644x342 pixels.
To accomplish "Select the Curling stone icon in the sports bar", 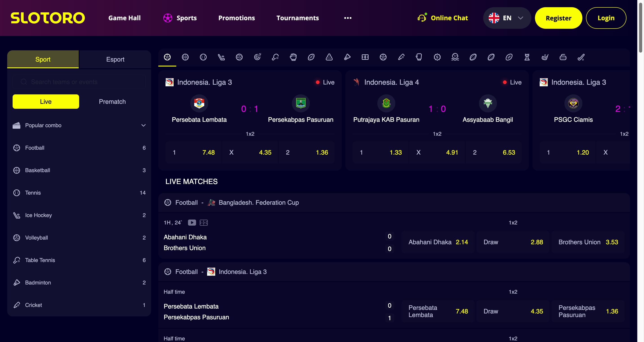I will pos(563,57).
